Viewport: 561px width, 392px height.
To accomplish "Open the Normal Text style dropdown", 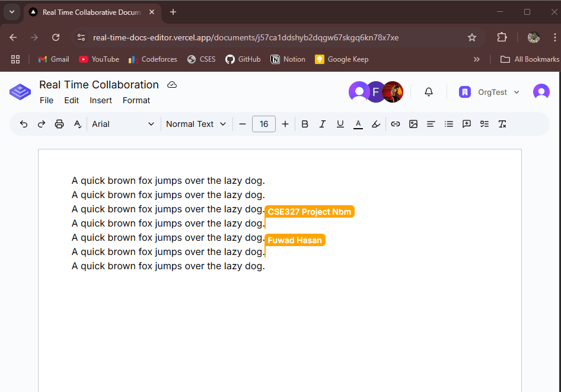I will (x=196, y=124).
